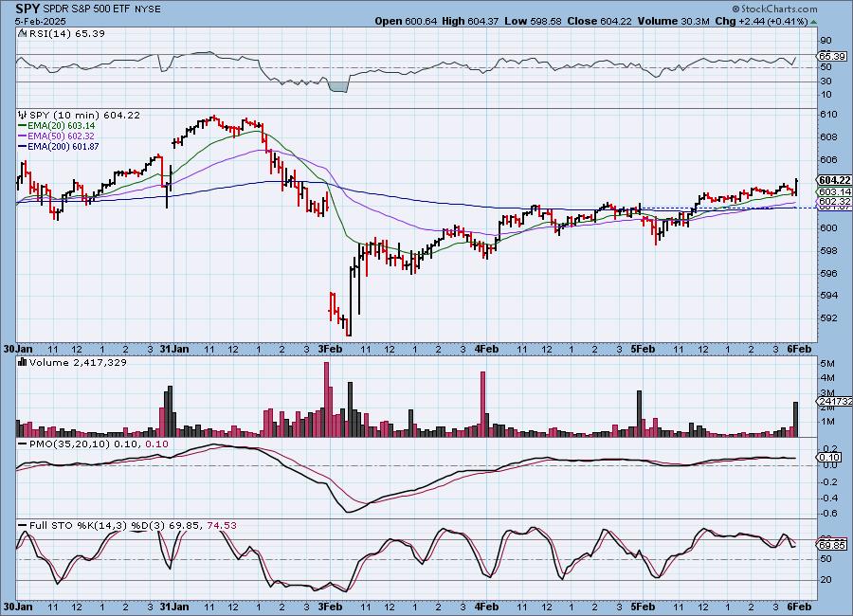Click the 596 price axis label
The image size is (853, 616).
point(828,274)
